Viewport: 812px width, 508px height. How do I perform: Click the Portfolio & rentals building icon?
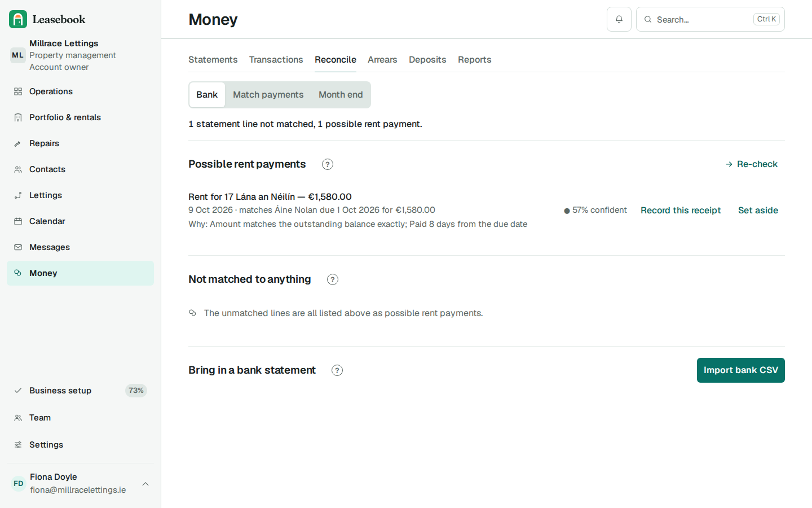tap(18, 117)
